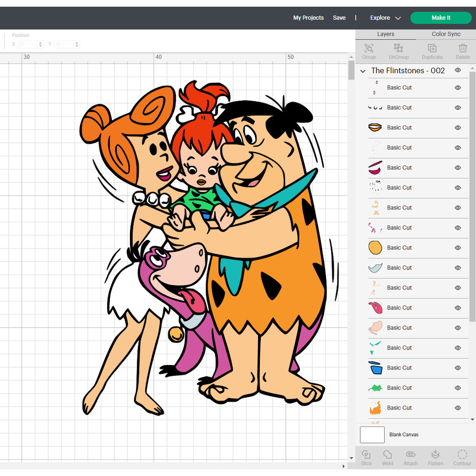Switch to the Color Sync tab
Screen dimensions: 476x476
tap(446, 34)
